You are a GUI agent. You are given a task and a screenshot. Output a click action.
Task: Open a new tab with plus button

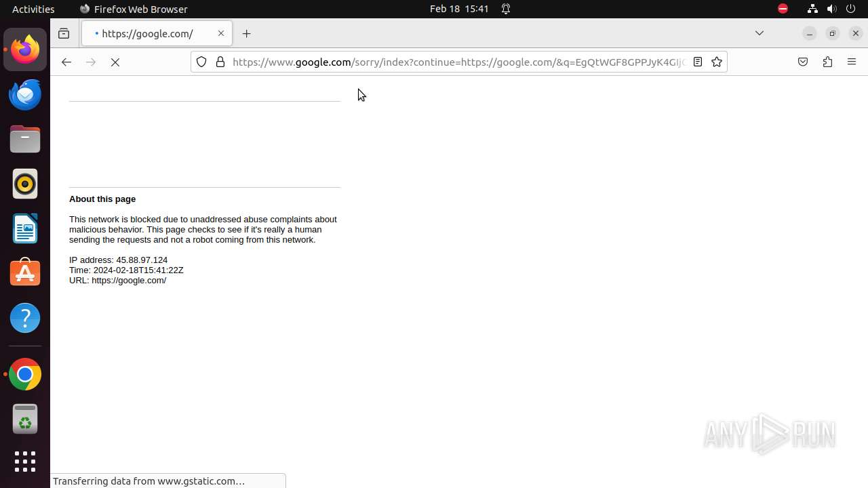coord(246,33)
